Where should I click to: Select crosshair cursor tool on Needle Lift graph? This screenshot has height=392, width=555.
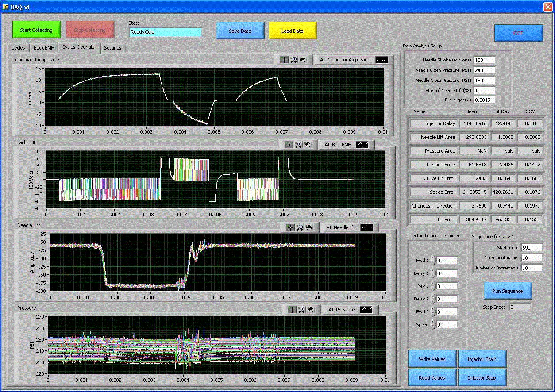tap(290, 227)
